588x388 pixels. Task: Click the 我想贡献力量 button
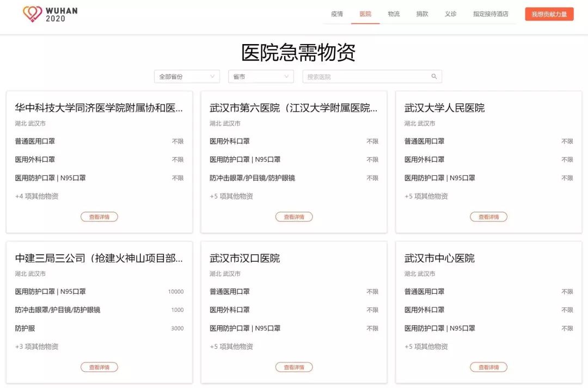pyautogui.click(x=549, y=14)
